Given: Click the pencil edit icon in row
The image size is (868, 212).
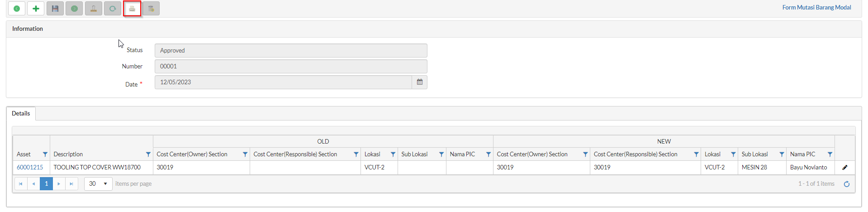Looking at the screenshot, I should point(844,167).
